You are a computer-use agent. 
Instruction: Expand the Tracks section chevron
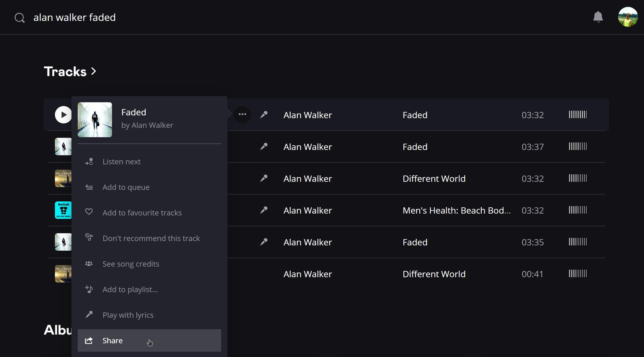pos(93,71)
